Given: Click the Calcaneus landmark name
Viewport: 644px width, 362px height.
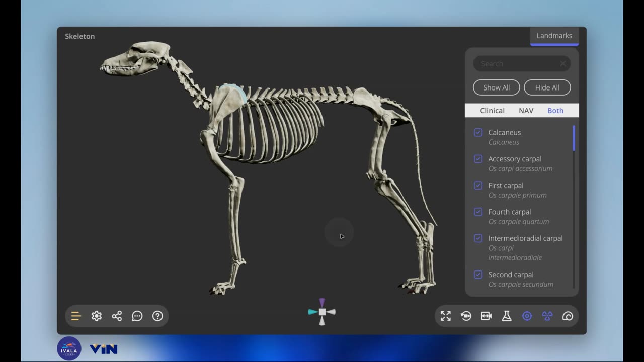Looking at the screenshot, I should click(505, 132).
